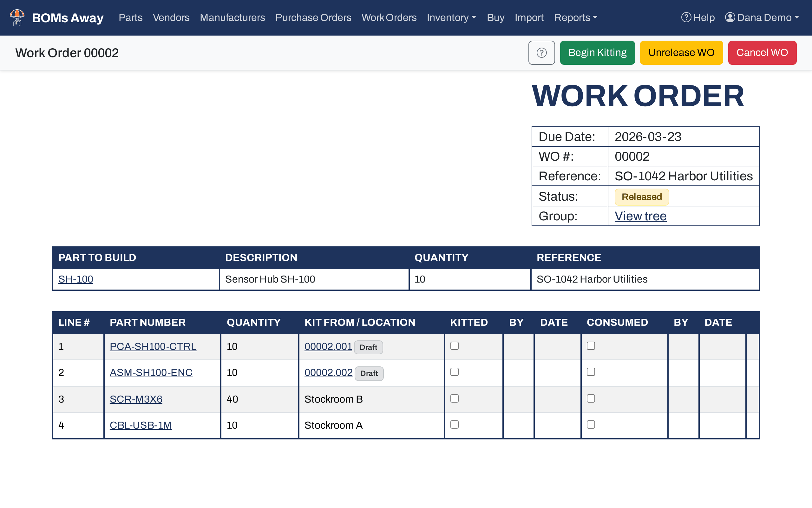Click the Released status badge

(x=642, y=197)
